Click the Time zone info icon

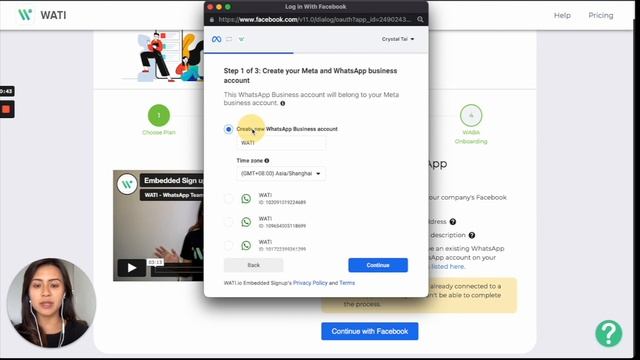click(x=267, y=161)
